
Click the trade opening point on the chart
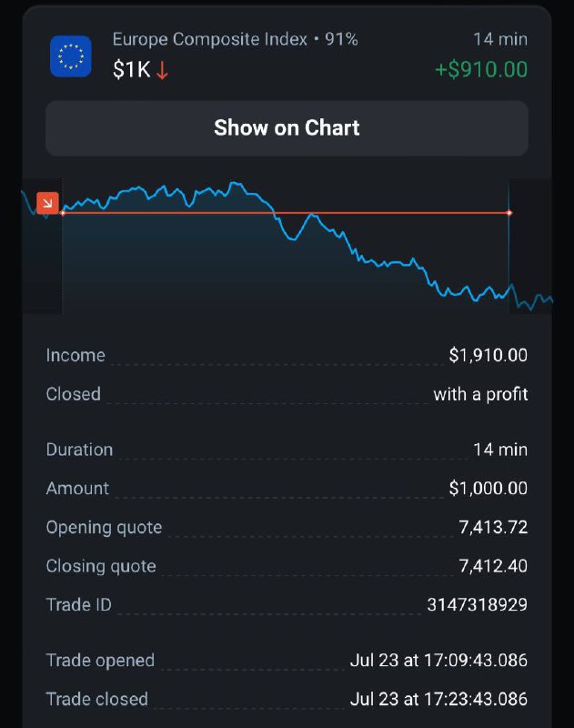(x=63, y=213)
